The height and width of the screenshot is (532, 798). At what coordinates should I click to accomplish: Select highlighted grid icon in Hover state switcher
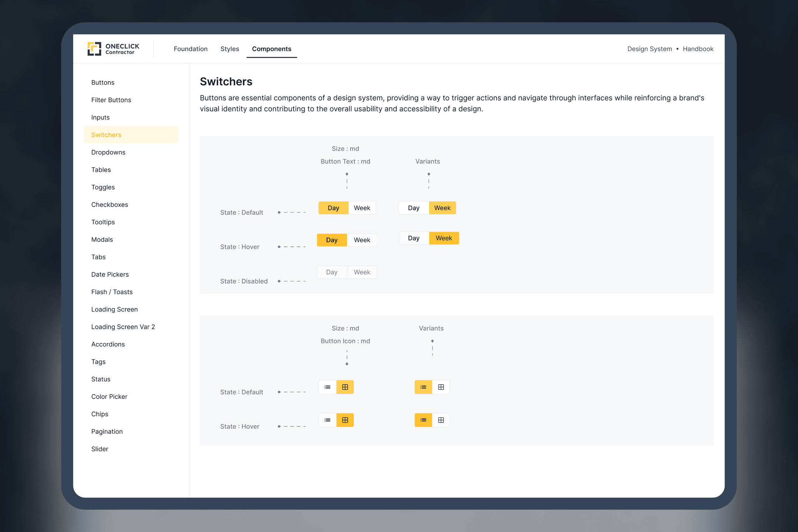[x=345, y=420]
